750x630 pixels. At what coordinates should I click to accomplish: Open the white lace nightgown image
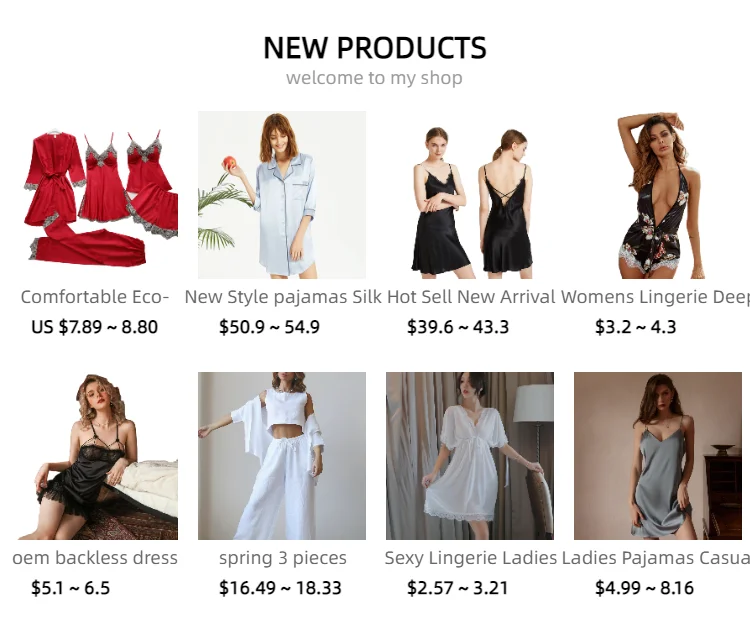click(x=470, y=456)
